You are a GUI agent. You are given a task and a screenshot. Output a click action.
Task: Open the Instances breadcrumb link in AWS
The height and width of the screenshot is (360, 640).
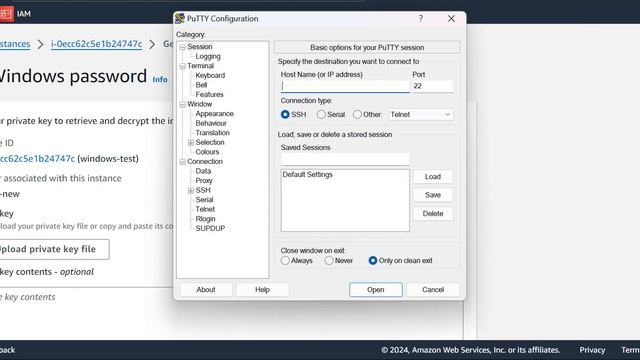[x=15, y=44]
